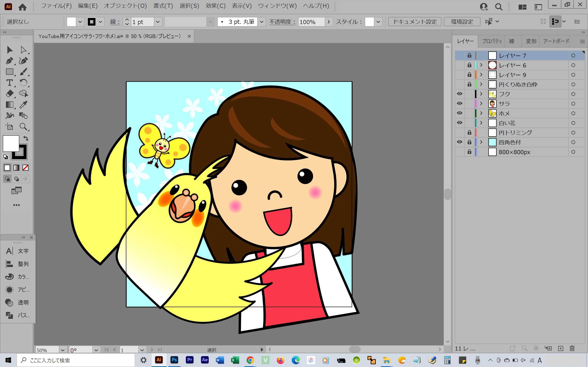The image size is (588, 367).
Task: Open the brush definition dropdown showing 3pt 丸筆
Action: point(262,22)
